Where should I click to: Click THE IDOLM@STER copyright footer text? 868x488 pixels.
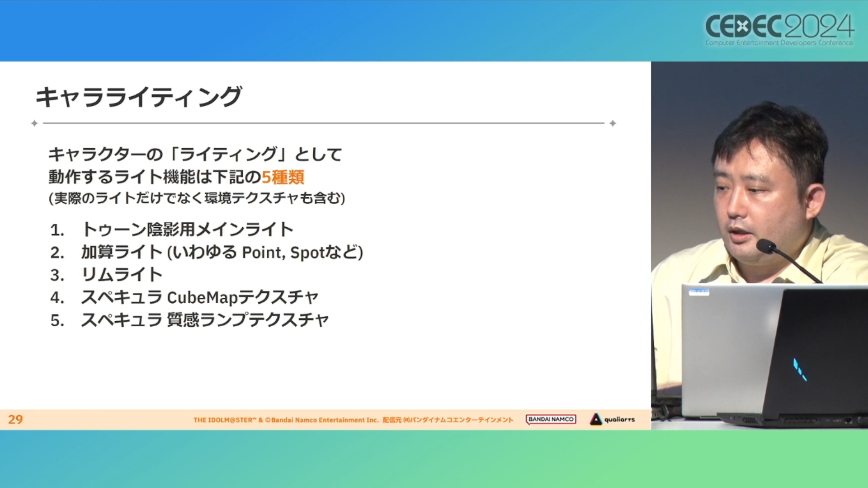(353, 420)
